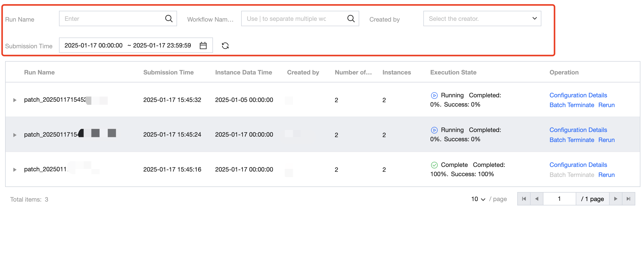Image resolution: width=644 pixels, height=265 pixels.
Task: Go to the previous page of results
Action: tap(536, 199)
